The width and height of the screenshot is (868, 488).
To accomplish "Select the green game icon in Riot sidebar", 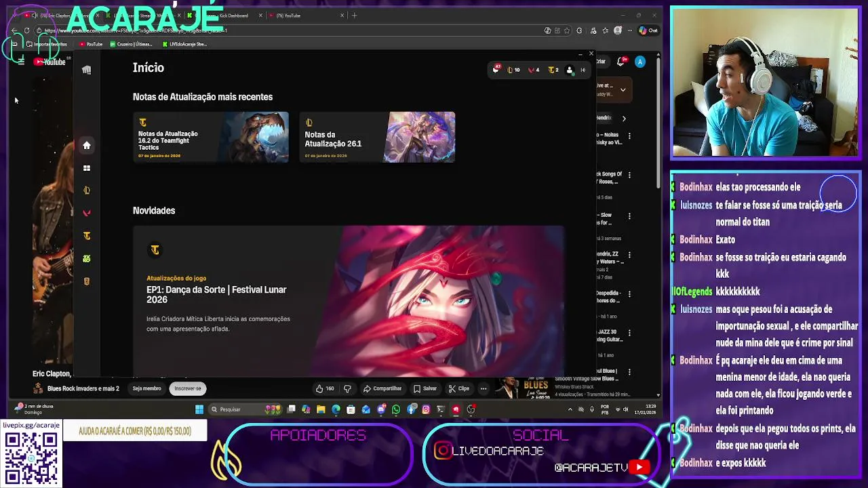I will 87,258.
